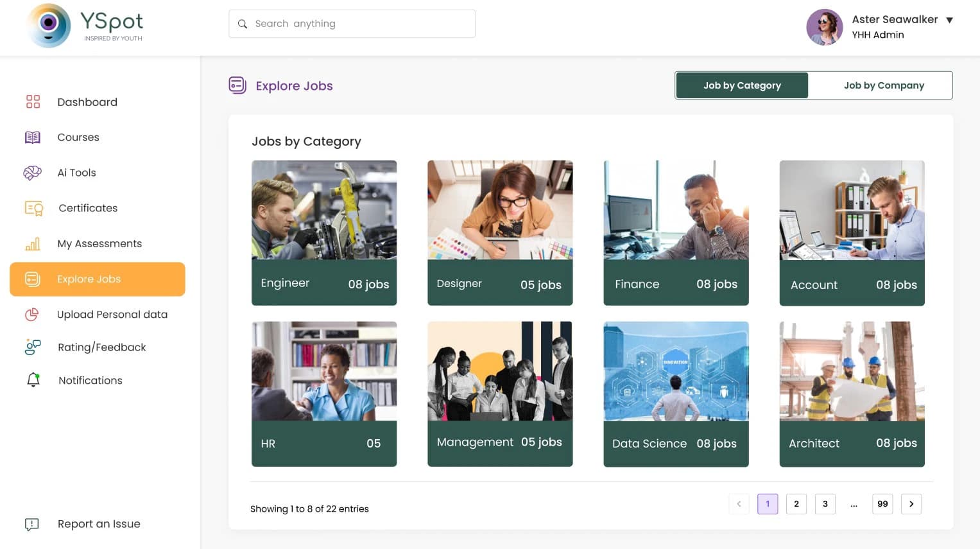Go to next page with right chevron

[911, 504]
